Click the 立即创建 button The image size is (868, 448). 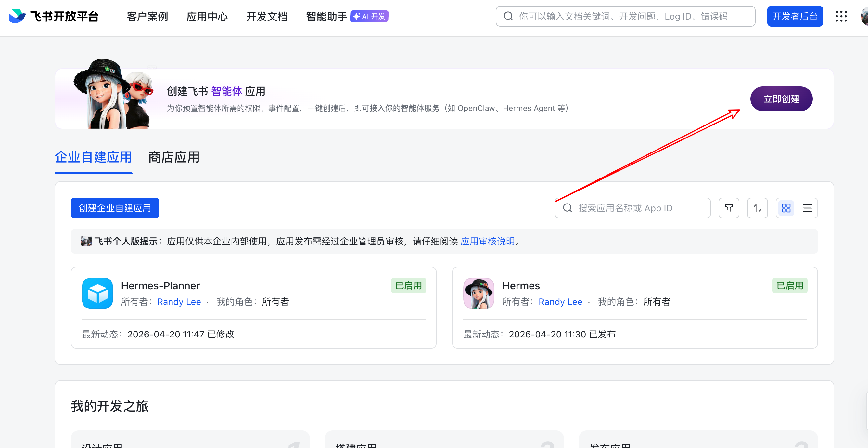[781, 99]
